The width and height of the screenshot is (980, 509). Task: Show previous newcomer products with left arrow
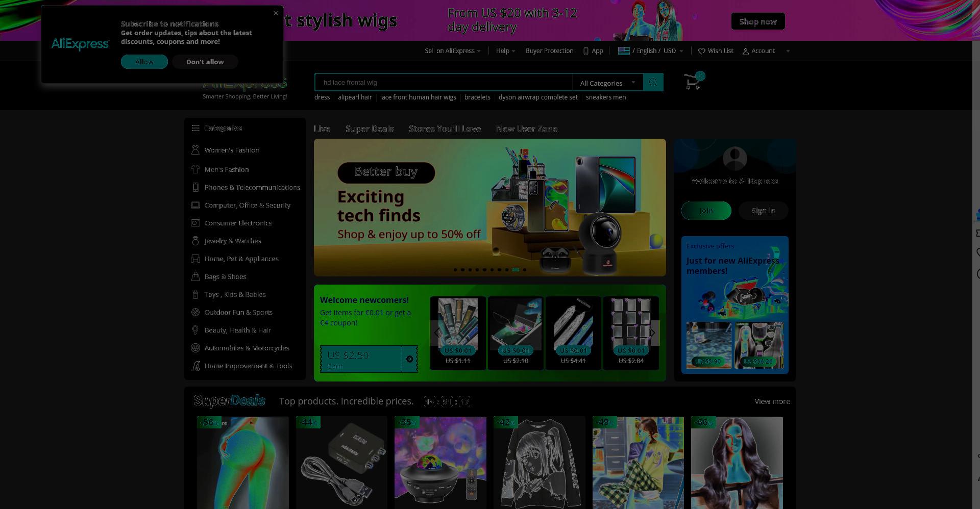(x=437, y=333)
